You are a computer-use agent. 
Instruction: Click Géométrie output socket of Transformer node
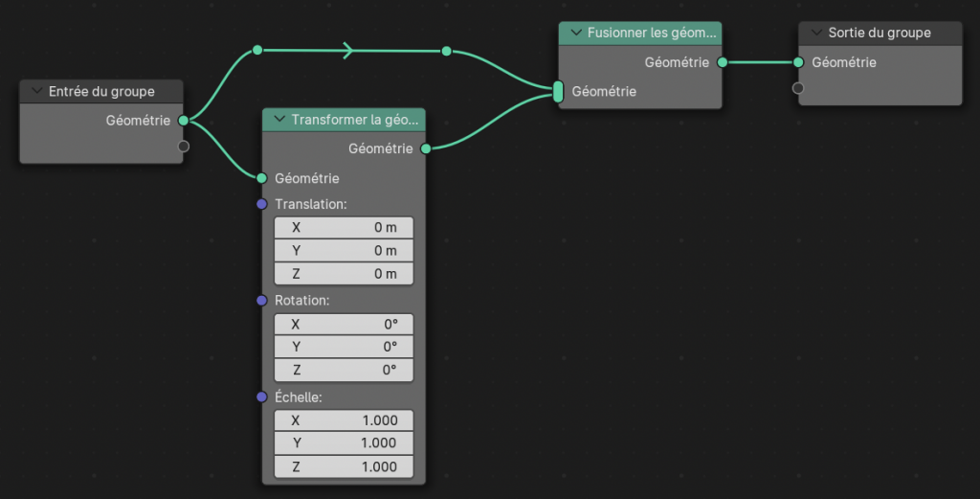426,148
